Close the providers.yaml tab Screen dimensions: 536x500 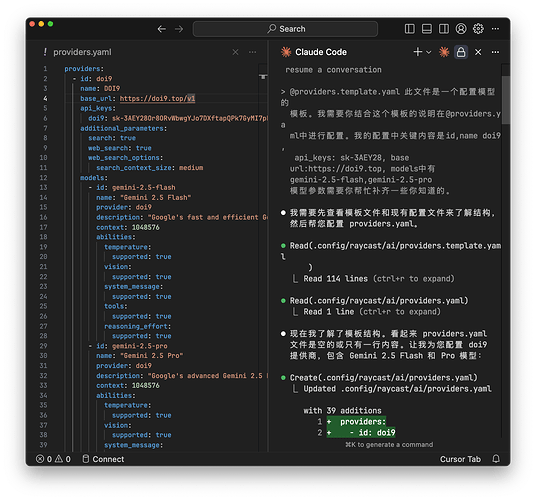(235, 52)
